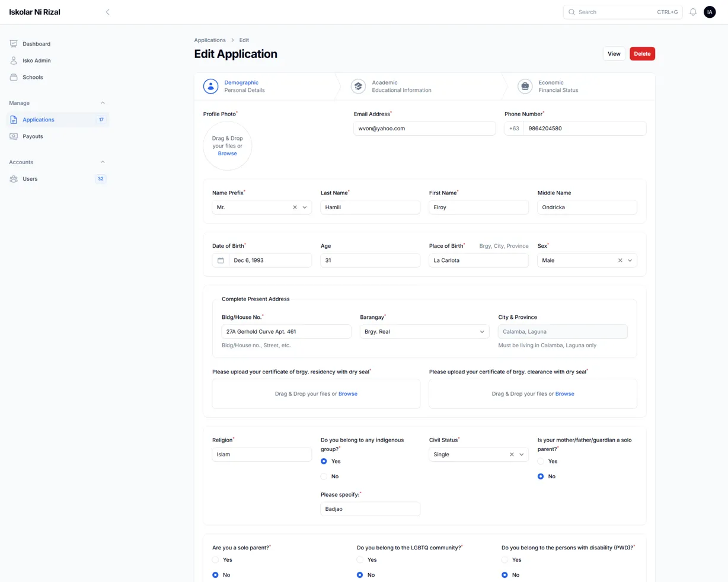The width and height of the screenshot is (728, 582).
Task: Select Yes for Are you a solo parent
Action: pos(216,559)
